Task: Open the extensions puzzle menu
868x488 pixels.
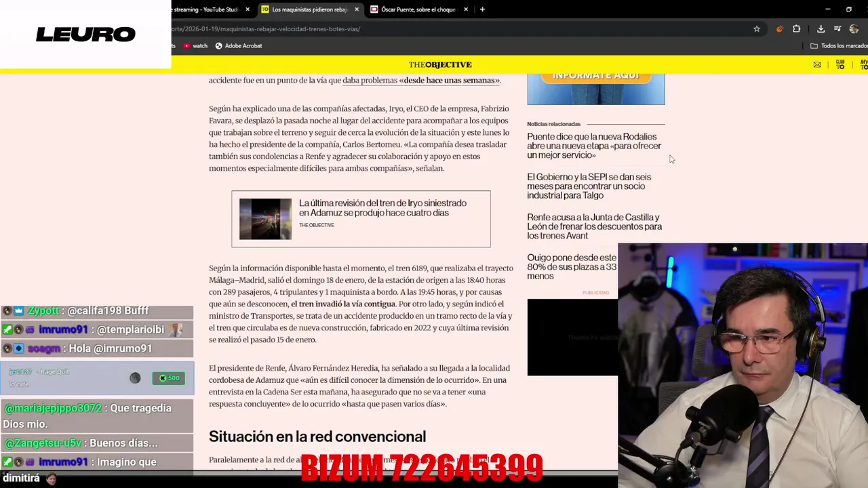Action: (x=796, y=29)
